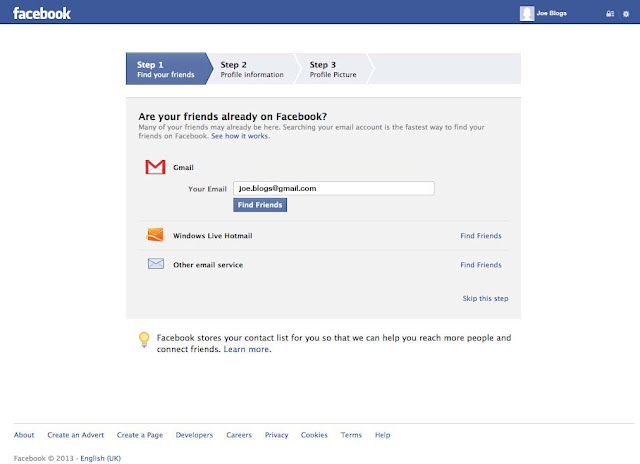Open Joe Blogs profile picture thumbnail
The height and width of the screenshot is (464, 640).
(527, 13)
